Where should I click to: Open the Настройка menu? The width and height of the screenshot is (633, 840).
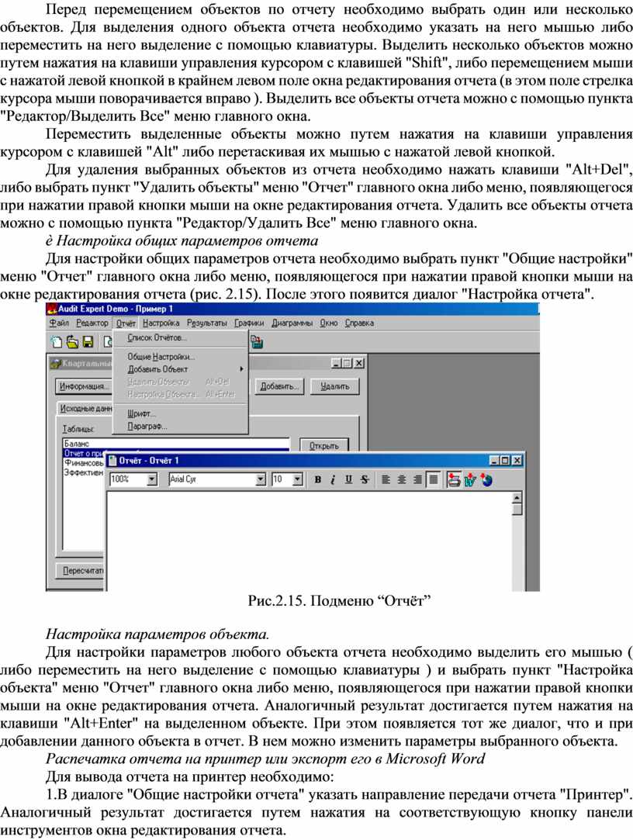[161, 323]
